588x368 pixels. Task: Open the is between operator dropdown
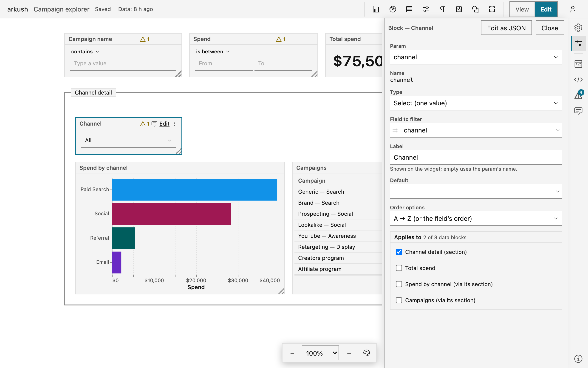(x=213, y=52)
